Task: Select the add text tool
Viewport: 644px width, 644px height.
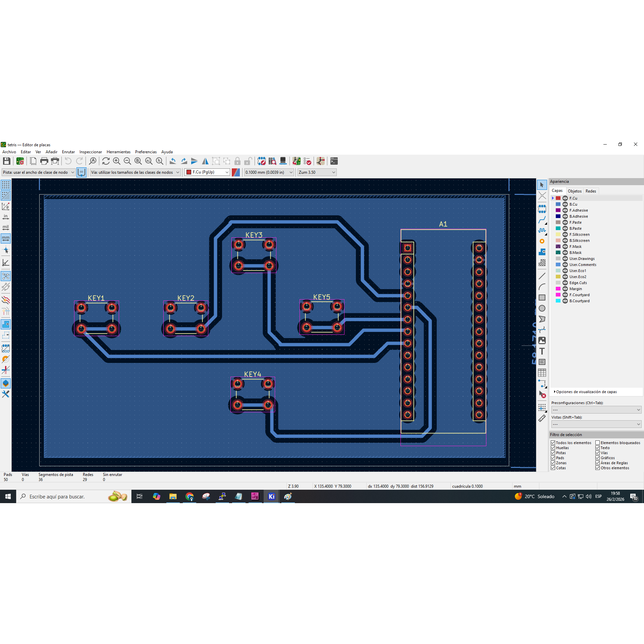Action: 542,351
